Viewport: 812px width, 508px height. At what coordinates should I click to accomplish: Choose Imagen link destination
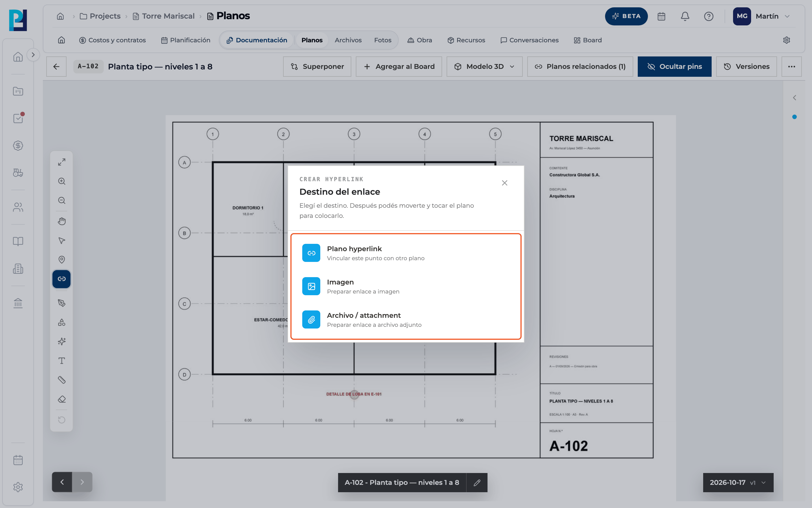[x=406, y=286]
